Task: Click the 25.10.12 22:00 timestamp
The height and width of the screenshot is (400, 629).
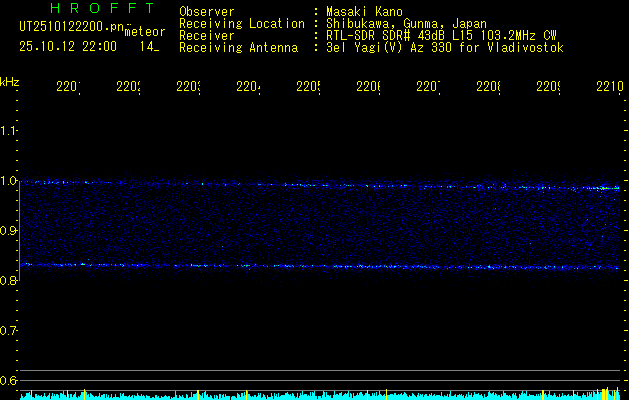Action: coord(67,46)
